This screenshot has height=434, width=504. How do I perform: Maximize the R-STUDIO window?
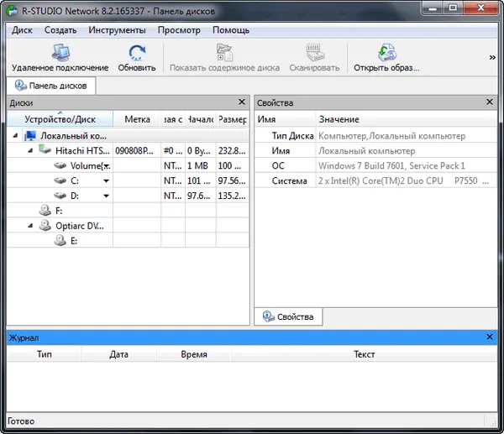(453, 8)
